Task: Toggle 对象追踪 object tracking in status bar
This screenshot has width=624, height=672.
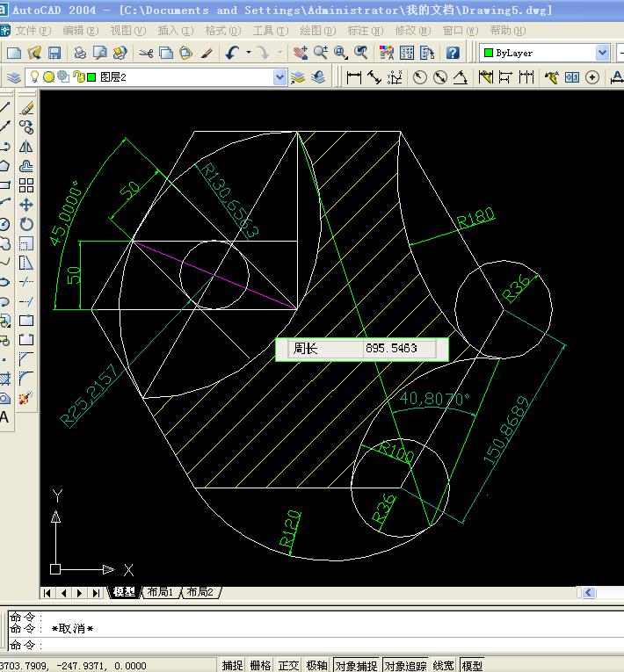Action: coord(405,665)
